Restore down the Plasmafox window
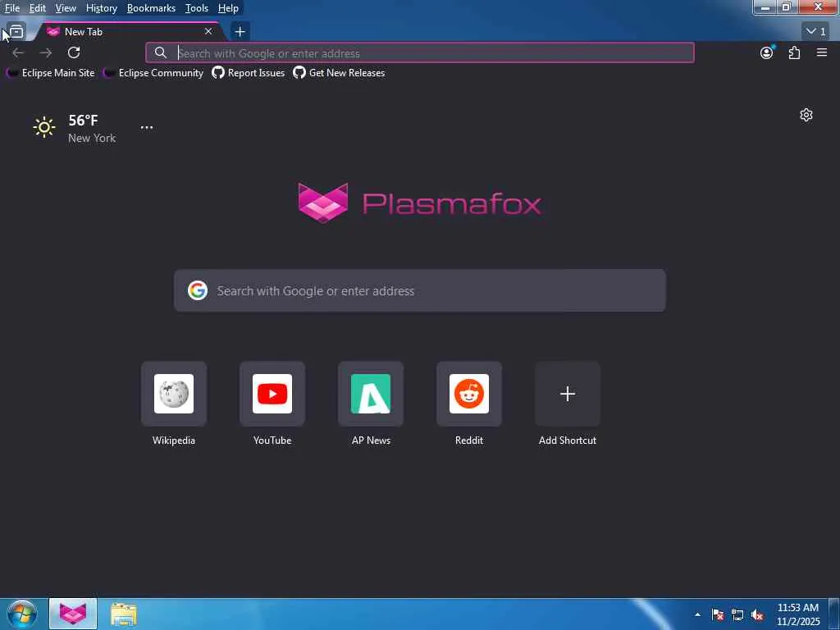This screenshot has width=840, height=630. pyautogui.click(x=787, y=7)
